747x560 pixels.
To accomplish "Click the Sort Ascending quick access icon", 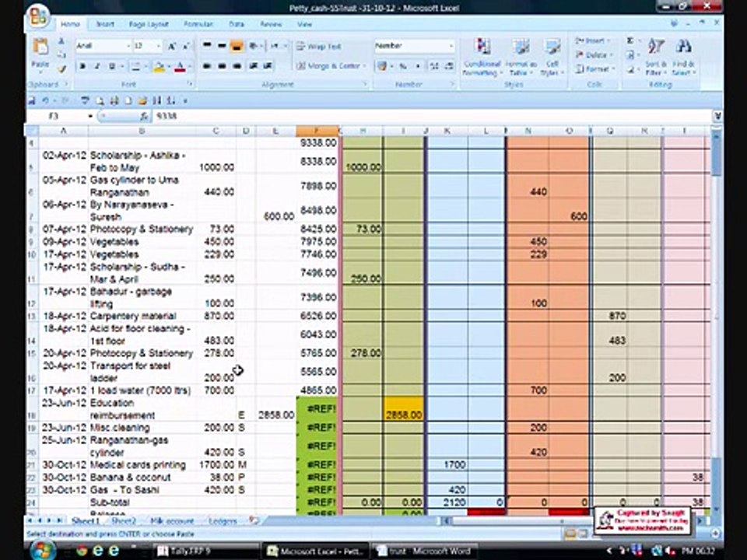I will pos(156,100).
